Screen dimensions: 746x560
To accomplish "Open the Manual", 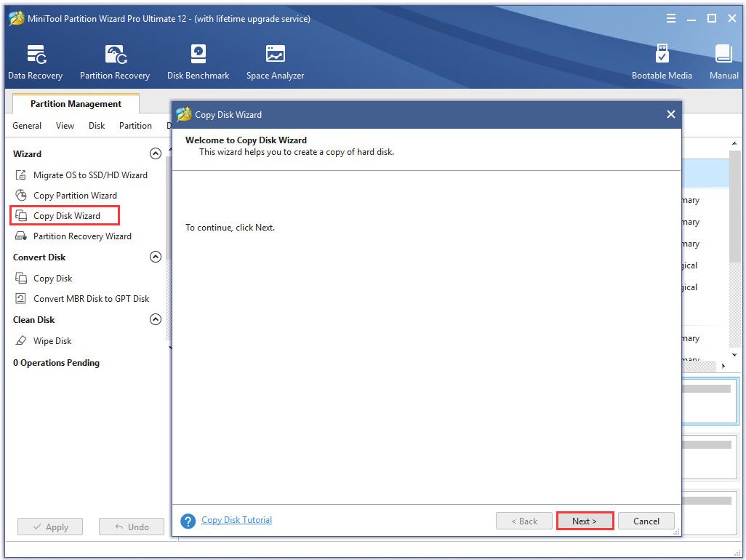I will [723, 63].
